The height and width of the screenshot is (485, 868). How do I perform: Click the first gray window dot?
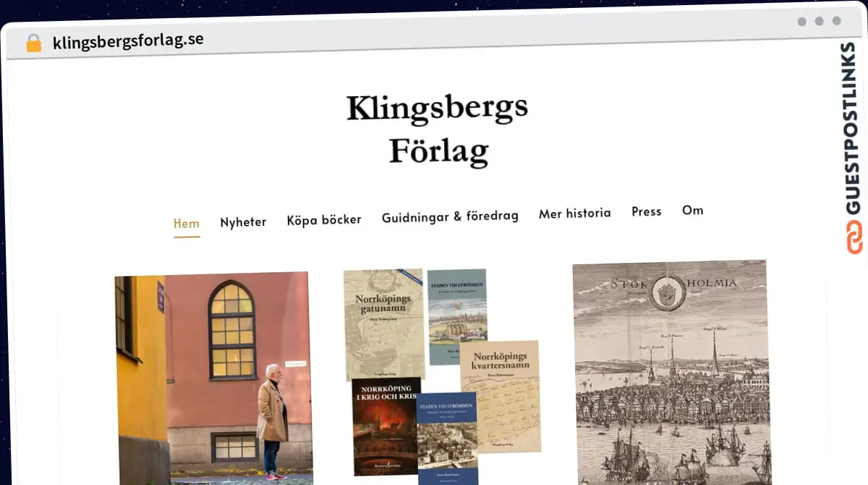tap(802, 22)
